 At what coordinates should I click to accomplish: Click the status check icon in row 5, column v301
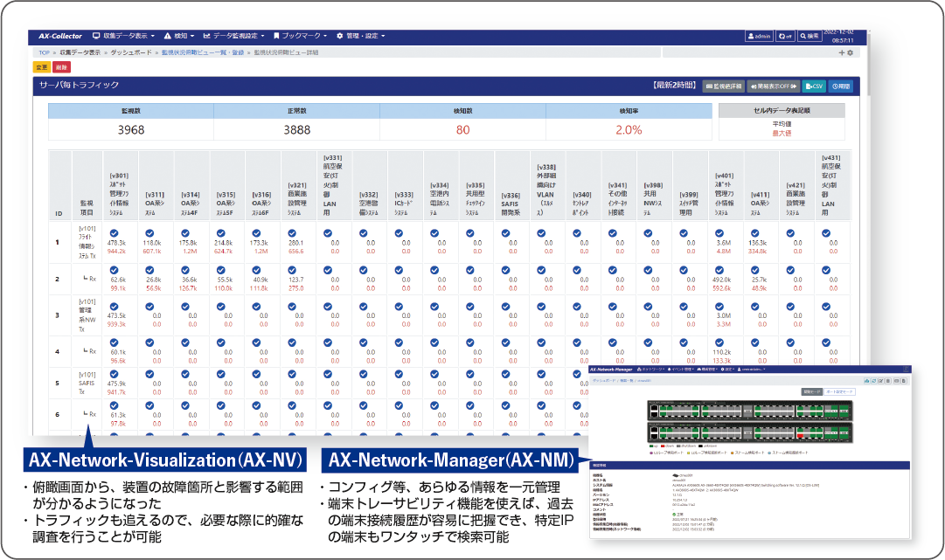(114, 375)
